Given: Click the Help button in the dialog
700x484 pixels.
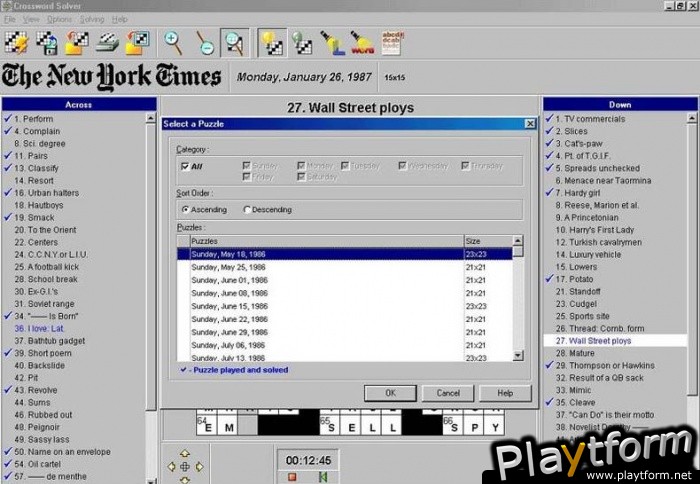Looking at the screenshot, I should click(x=505, y=393).
